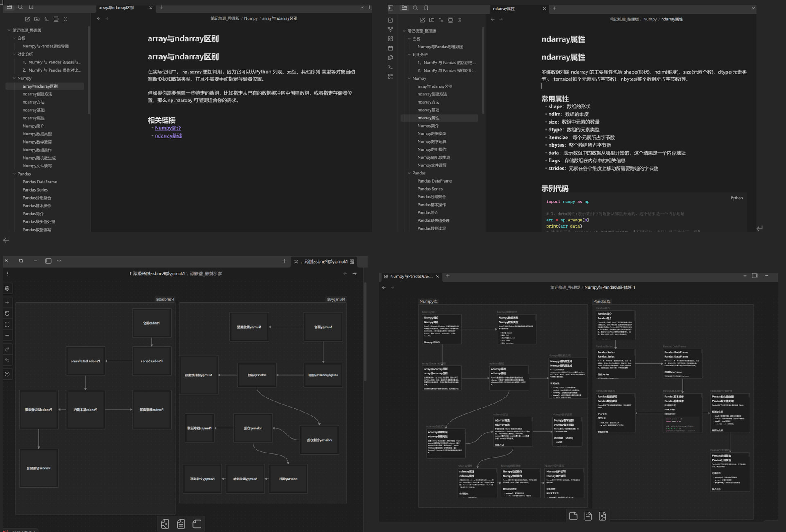Switch to the array与ndarray区别 tab
Screen dimensions: 786x532
[117, 8]
